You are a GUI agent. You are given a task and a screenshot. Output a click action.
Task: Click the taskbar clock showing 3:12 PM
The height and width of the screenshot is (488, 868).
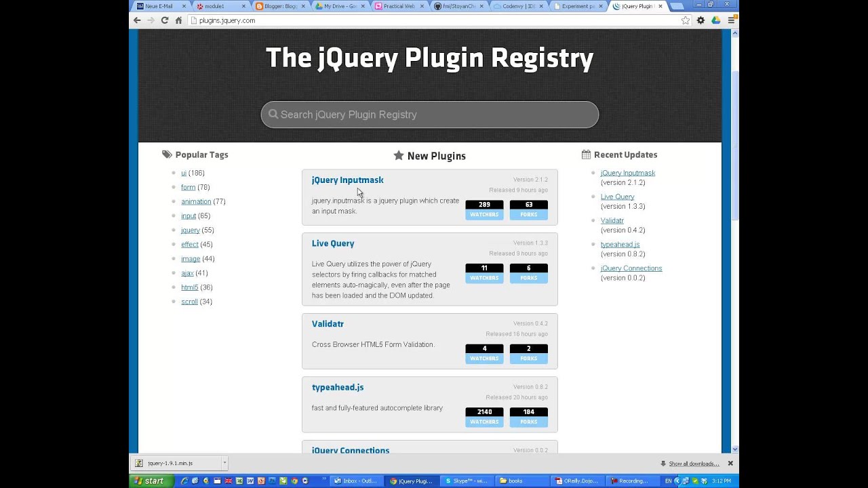coord(722,481)
